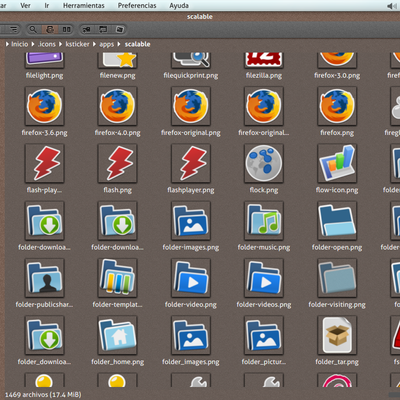Expand the arrow before ksticker

60,44
